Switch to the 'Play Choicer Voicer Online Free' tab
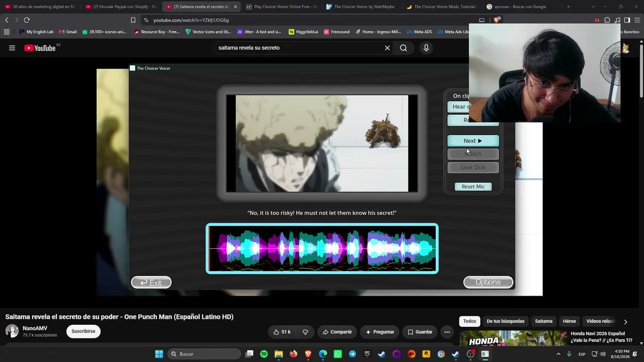The height and width of the screenshot is (362, 644). click(x=282, y=7)
